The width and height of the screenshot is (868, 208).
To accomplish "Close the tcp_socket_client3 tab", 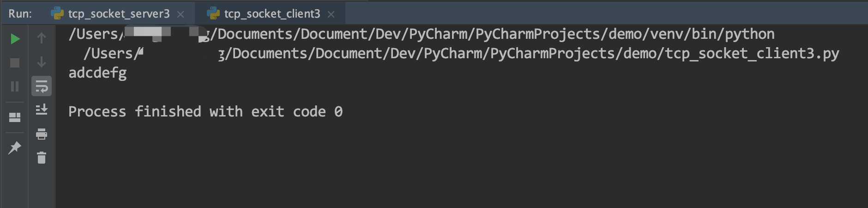I will [331, 14].
